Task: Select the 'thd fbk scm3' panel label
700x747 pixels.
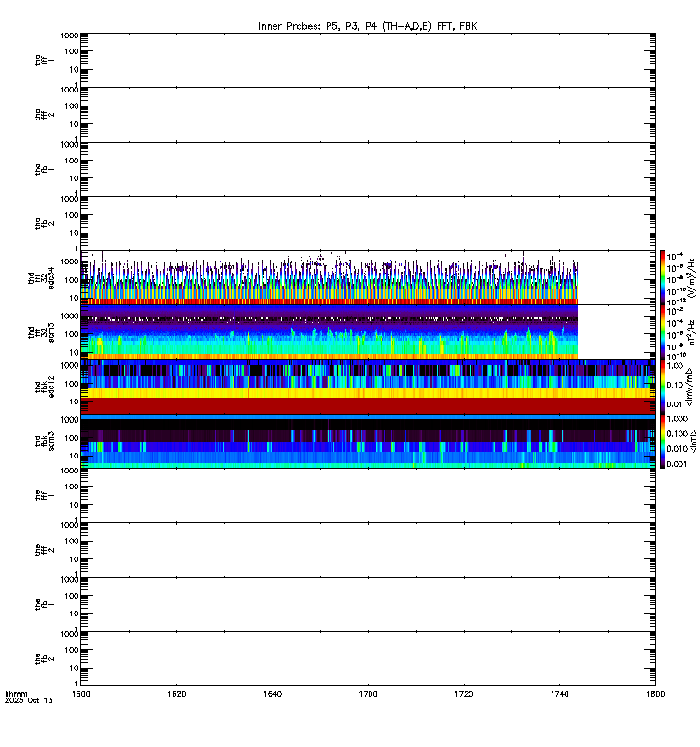Action: [x=44, y=441]
